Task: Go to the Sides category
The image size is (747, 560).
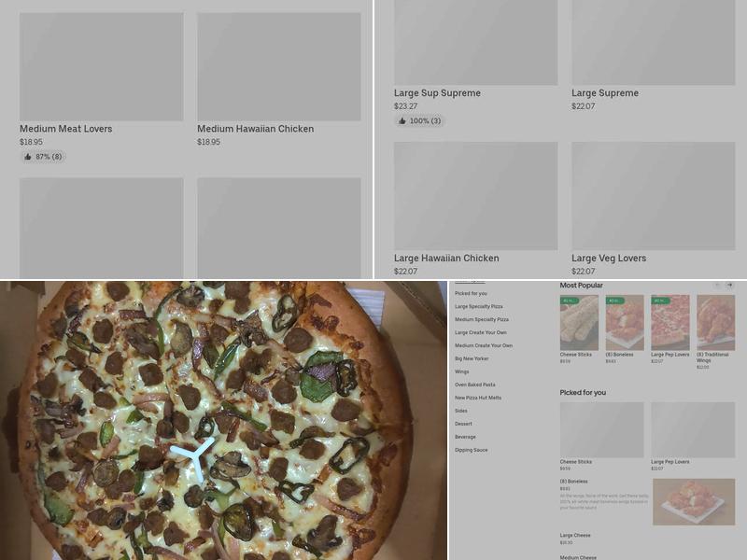Action: click(460, 411)
